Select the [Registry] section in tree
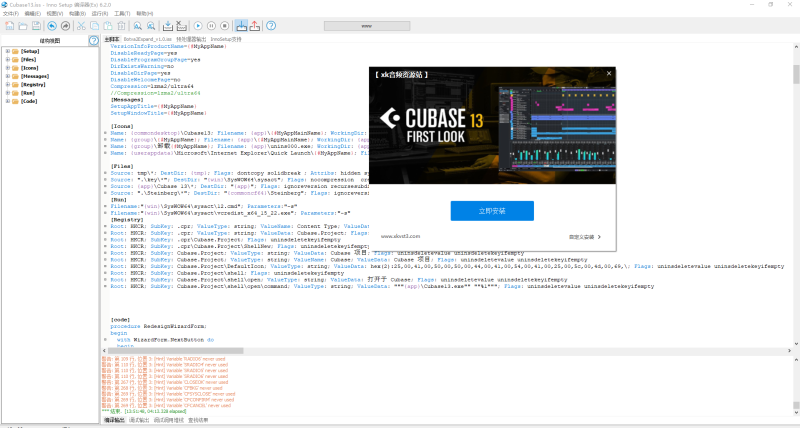The height and width of the screenshot is (428, 800). [33, 84]
